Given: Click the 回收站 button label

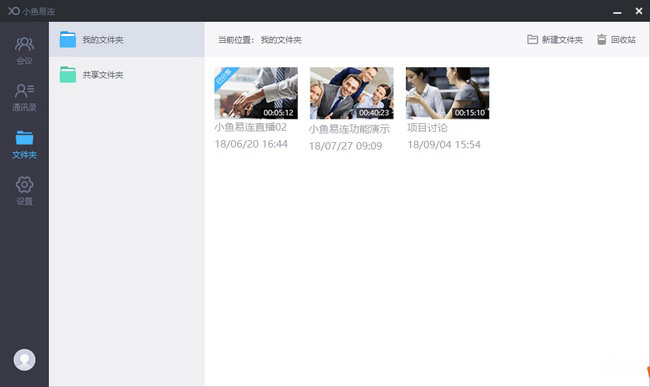Looking at the screenshot, I should (623, 40).
